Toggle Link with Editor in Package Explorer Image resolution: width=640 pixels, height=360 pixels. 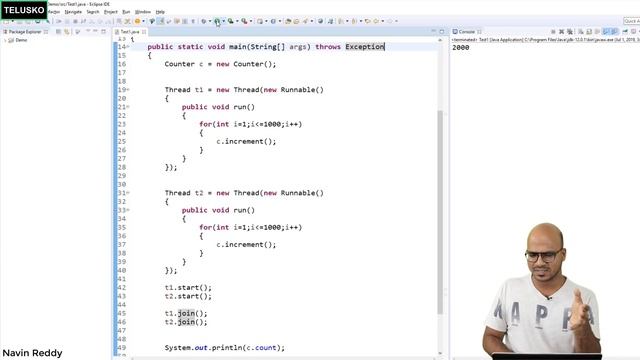pos(67,31)
